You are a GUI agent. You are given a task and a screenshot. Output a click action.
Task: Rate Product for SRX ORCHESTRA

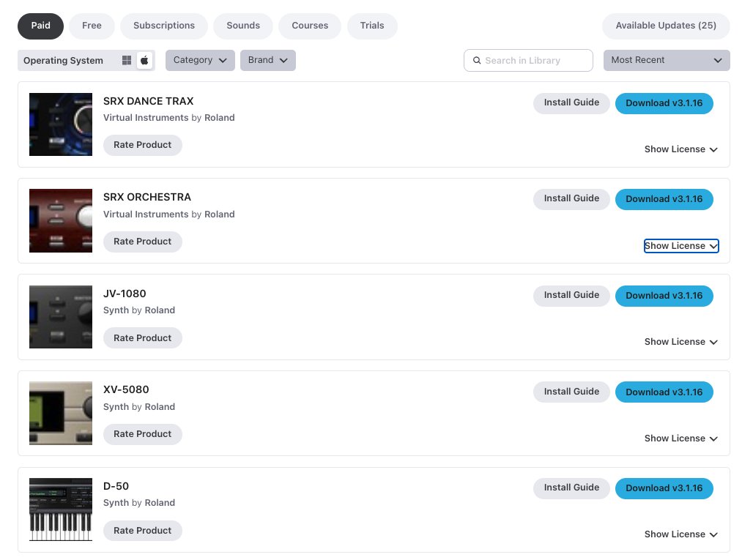point(143,242)
